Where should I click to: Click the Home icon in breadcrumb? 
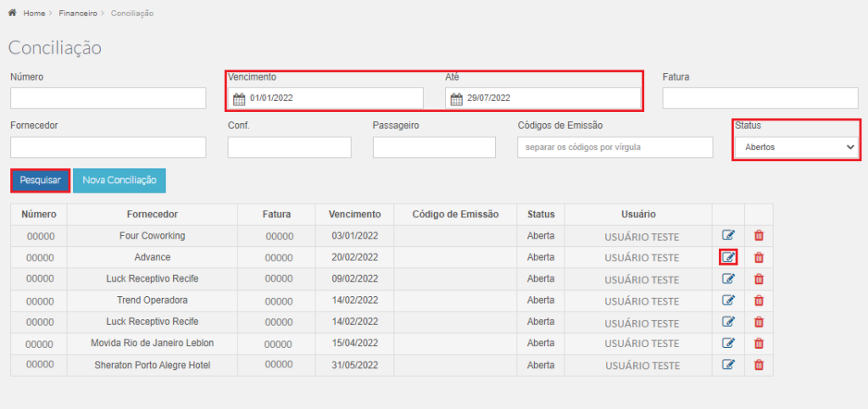(12, 13)
